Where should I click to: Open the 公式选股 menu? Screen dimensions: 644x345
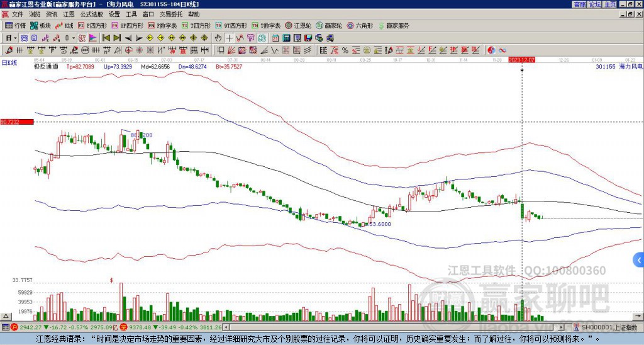pos(92,14)
